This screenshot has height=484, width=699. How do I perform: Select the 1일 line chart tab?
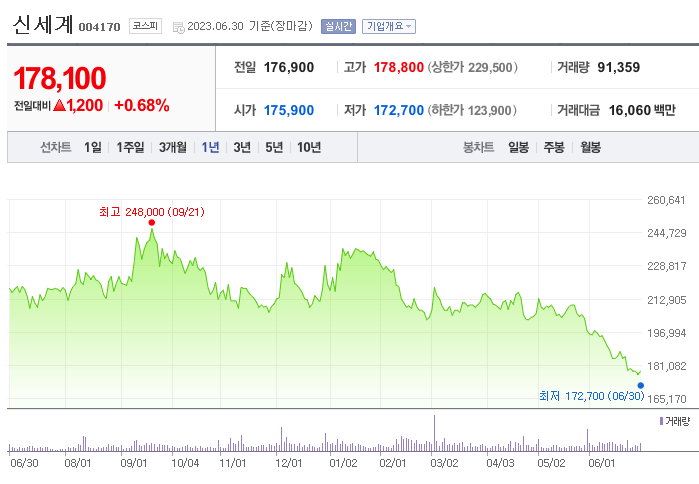[93, 147]
